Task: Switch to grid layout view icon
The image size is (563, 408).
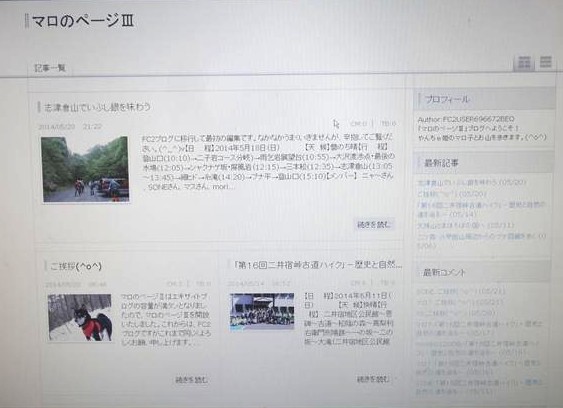Action: pos(524,63)
